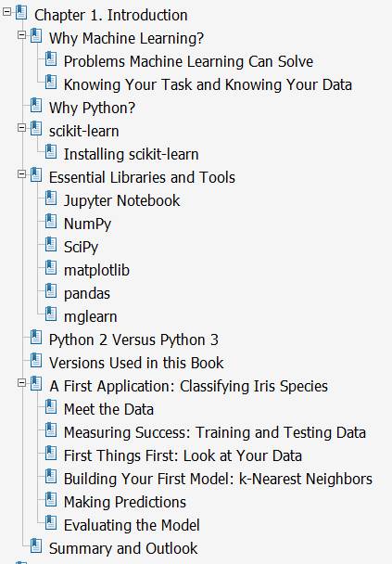Go to Evaluating the Model
The width and height of the screenshot is (392, 564).
132,525
